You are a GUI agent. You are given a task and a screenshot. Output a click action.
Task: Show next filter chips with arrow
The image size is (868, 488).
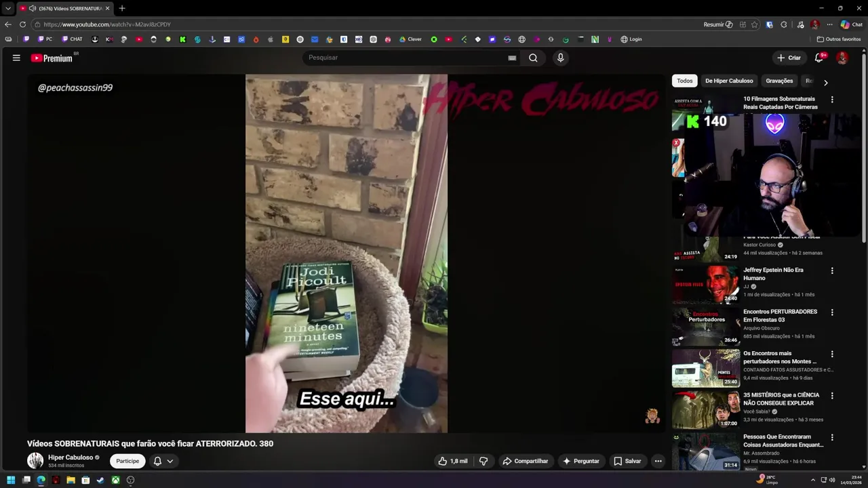(825, 82)
